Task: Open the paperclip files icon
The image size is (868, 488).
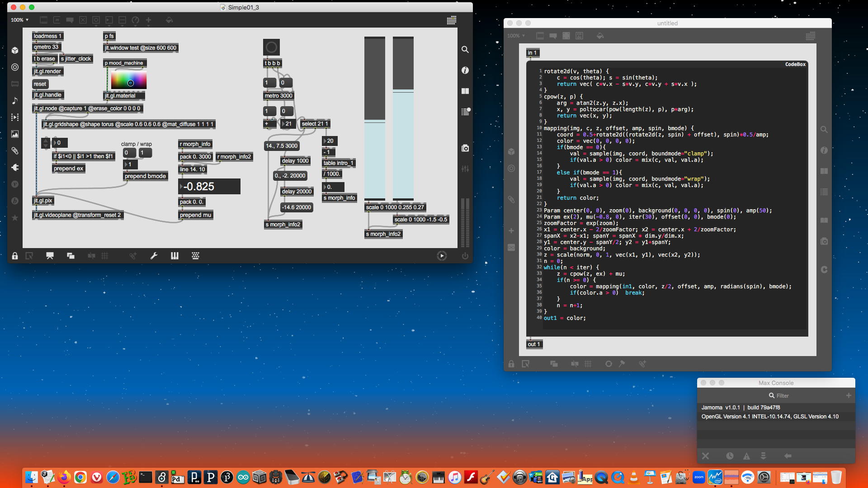Action: click(x=15, y=150)
